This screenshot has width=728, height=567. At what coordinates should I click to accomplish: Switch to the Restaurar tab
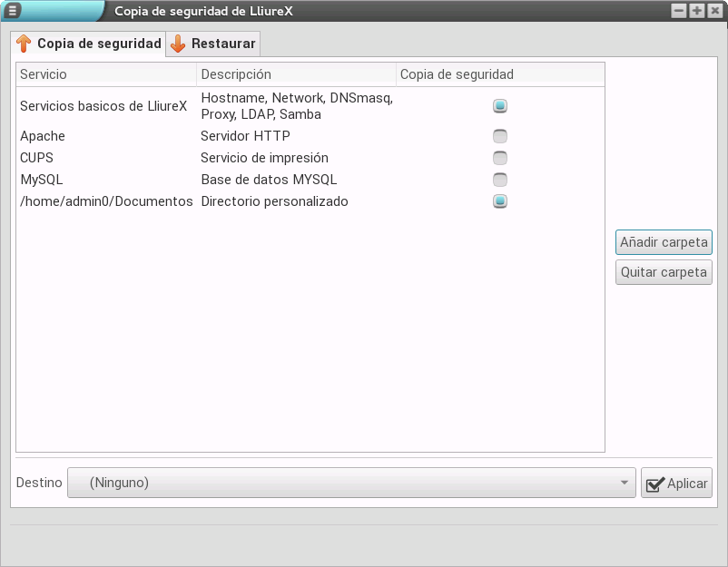coord(213,44)
